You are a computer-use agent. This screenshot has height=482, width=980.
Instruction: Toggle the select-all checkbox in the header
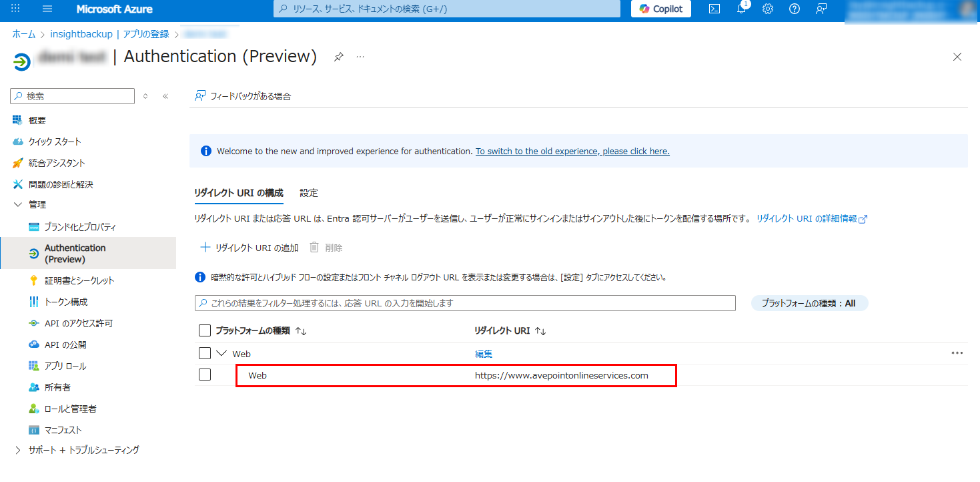(x=205, y=330)
